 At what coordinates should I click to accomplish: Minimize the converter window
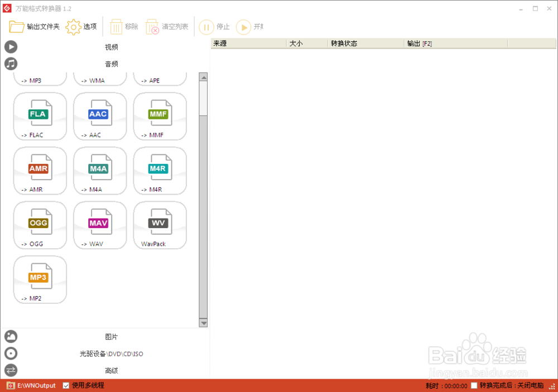pos(521,8)
